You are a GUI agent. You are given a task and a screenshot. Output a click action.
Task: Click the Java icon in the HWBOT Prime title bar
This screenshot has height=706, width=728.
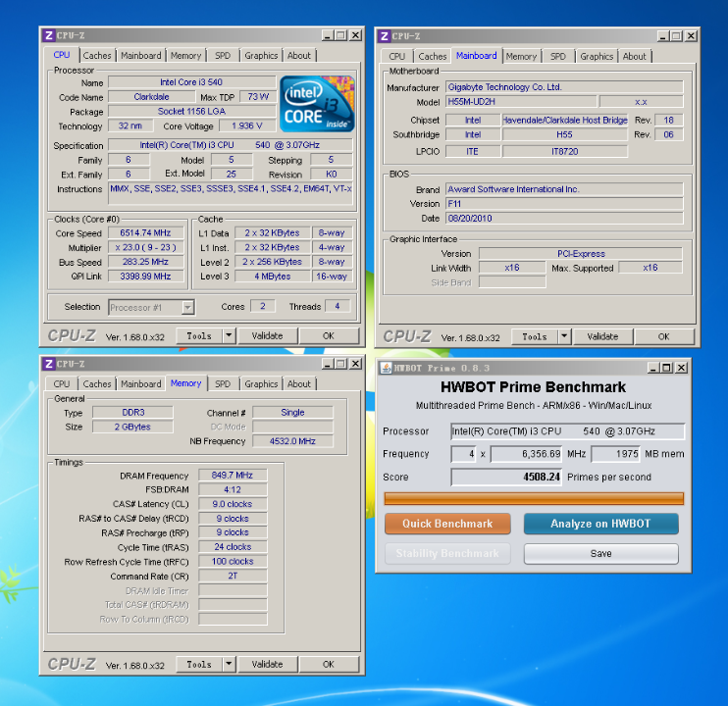tap(386, 368)
